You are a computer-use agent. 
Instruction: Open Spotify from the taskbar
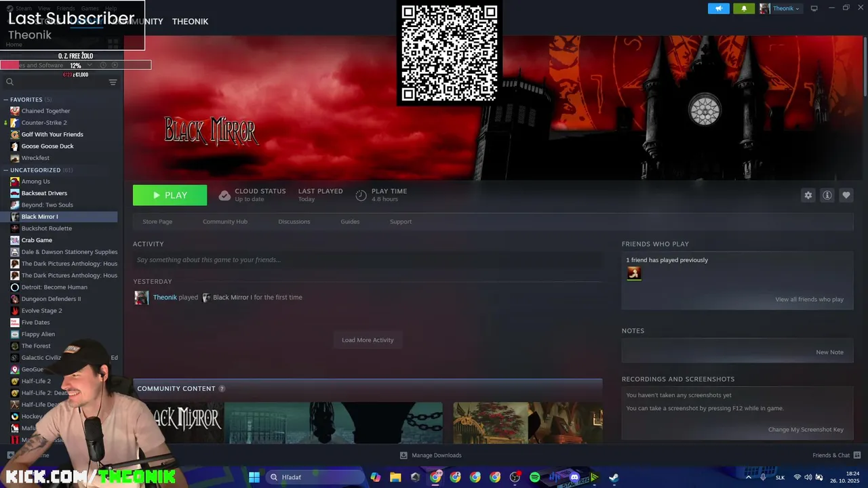[534, 477]
